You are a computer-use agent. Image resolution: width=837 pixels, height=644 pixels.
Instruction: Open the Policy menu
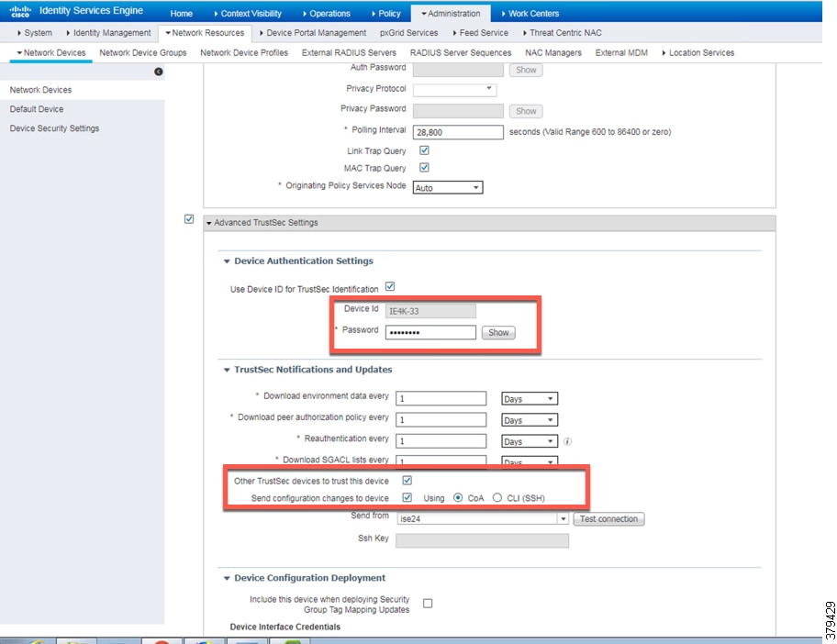coord(386,14)
